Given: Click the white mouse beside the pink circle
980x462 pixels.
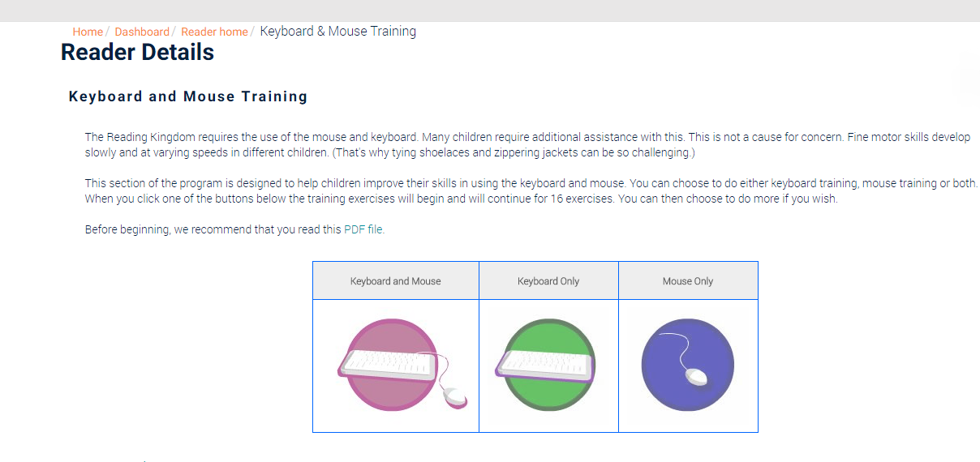Looking at the screenshot, I should 455,396.
